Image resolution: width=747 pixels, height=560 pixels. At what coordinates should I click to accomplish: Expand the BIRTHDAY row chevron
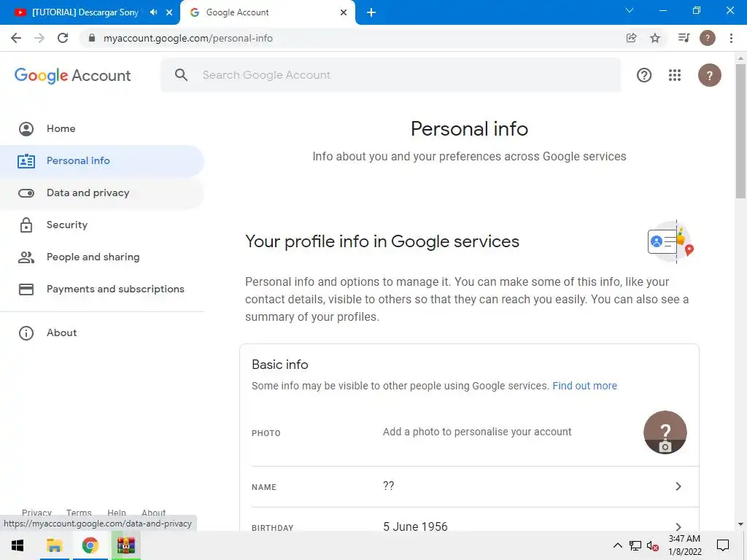[x=678, y=526]
